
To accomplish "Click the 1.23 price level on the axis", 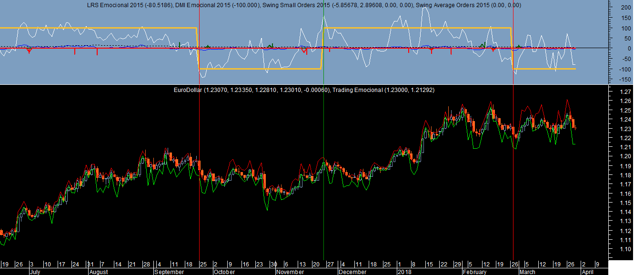I will [x=625, y=129].
